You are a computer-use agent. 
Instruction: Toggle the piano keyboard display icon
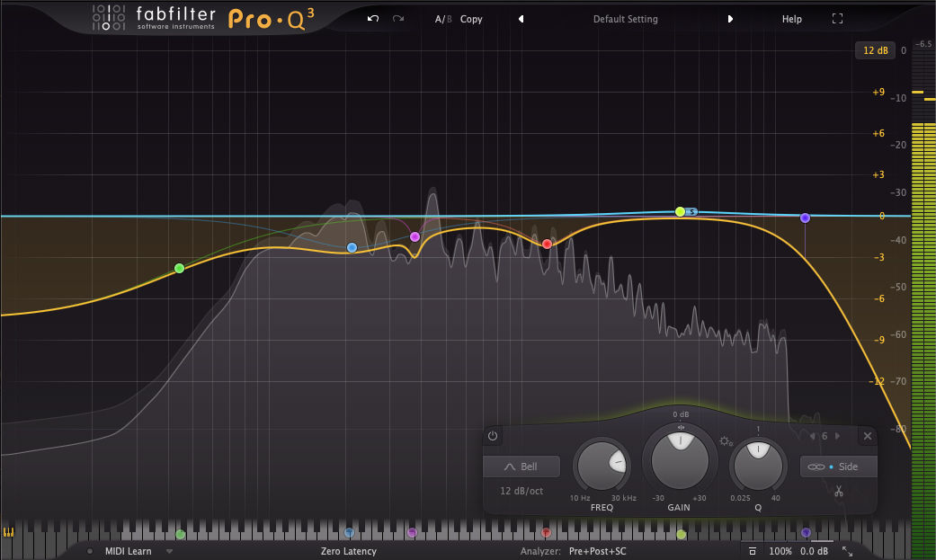(8, 532)
